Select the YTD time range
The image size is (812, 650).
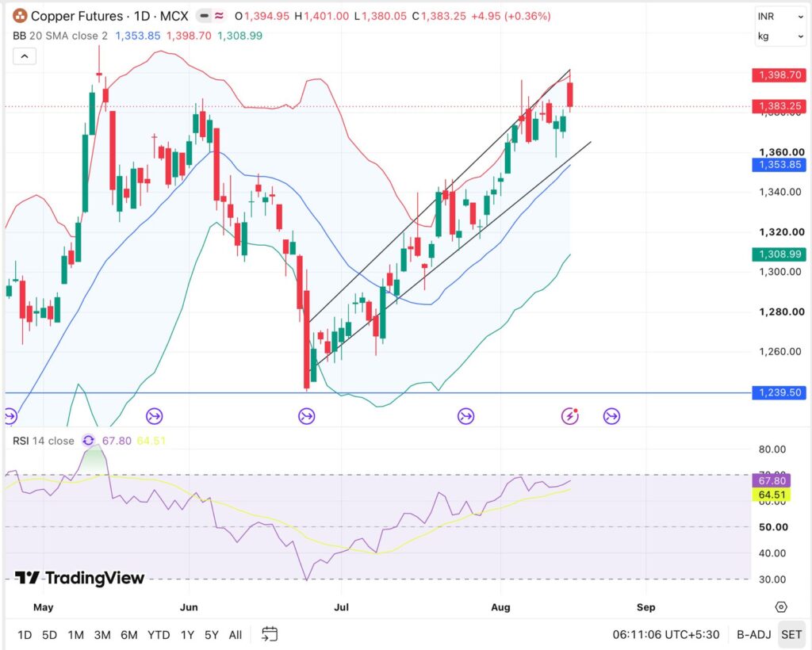coord(159,634)
